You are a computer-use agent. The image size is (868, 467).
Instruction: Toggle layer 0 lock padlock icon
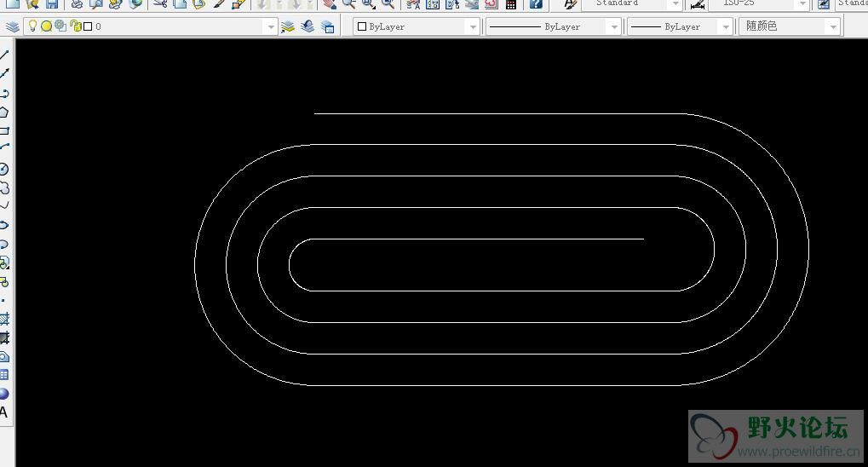click(76, 26)
